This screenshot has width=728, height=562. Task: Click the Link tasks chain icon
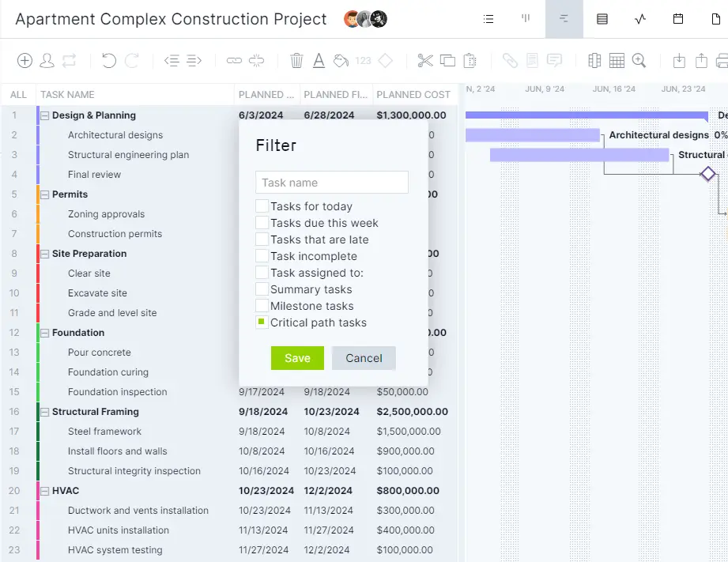point(234,61)
